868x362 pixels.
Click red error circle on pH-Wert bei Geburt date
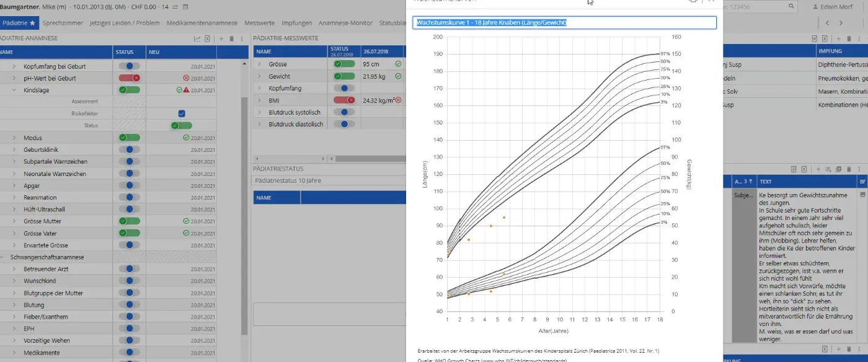coord(186,78)
